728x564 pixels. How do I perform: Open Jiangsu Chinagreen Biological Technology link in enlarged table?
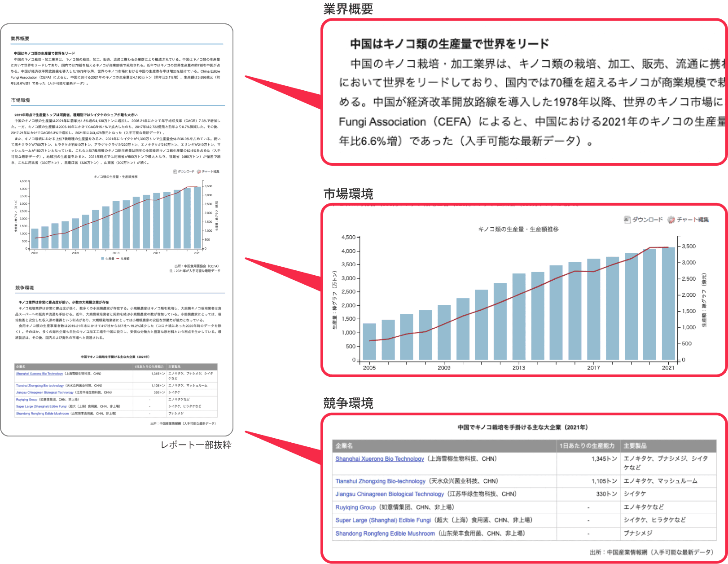point(390,494)
